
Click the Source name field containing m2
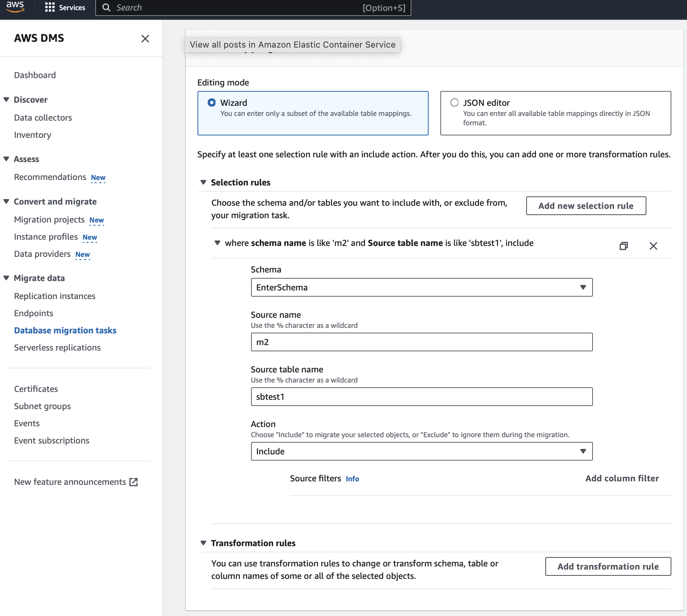tap(422, 342)
